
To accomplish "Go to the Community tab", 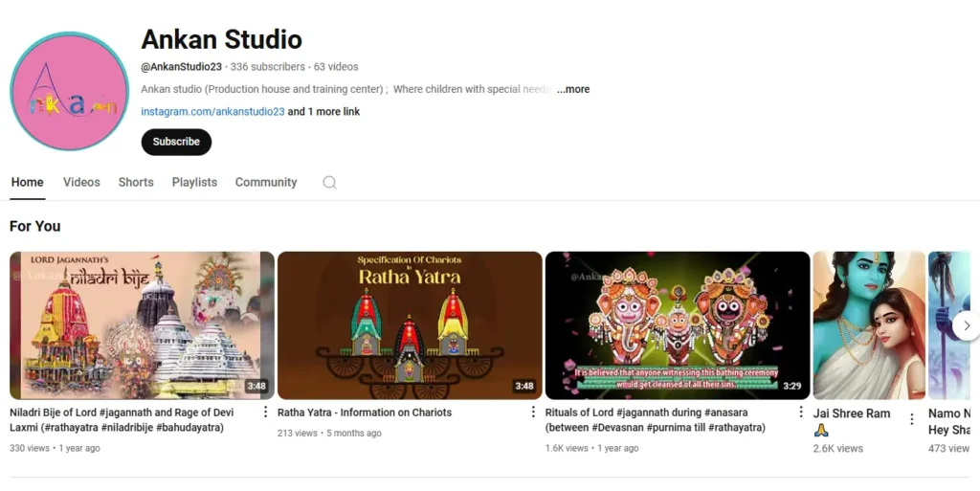I will pos(266,183).
